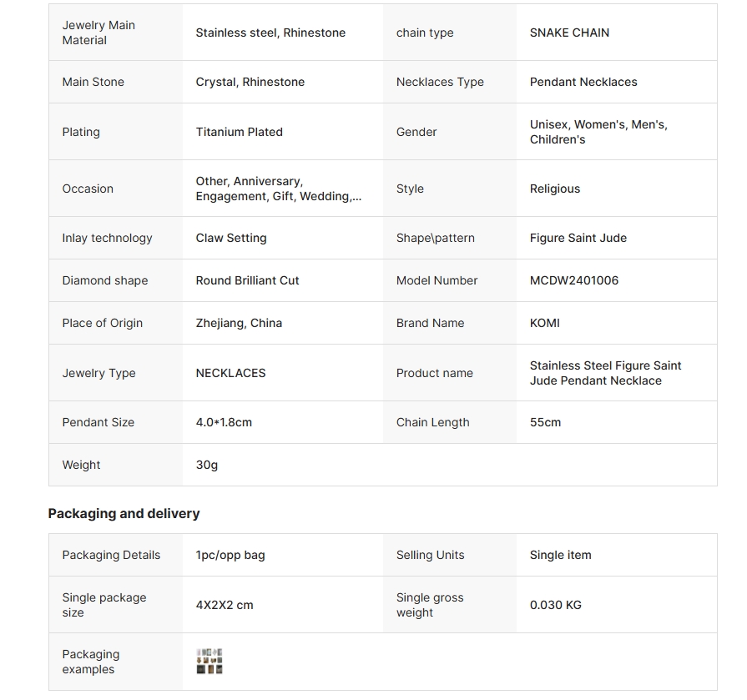Click the Brand Name KOMI value
This screenshot has width=747, height=700.
click(544, 323)
